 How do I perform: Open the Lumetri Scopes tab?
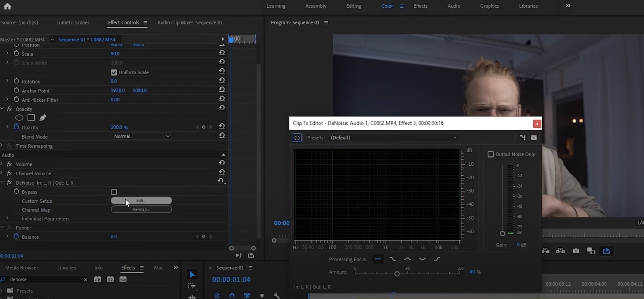(73, 23)
